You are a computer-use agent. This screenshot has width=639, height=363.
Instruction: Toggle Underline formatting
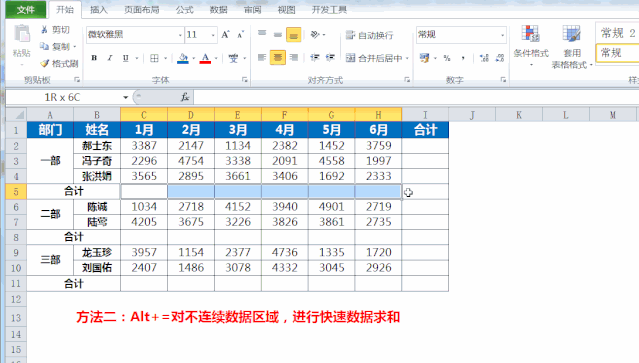126,58
